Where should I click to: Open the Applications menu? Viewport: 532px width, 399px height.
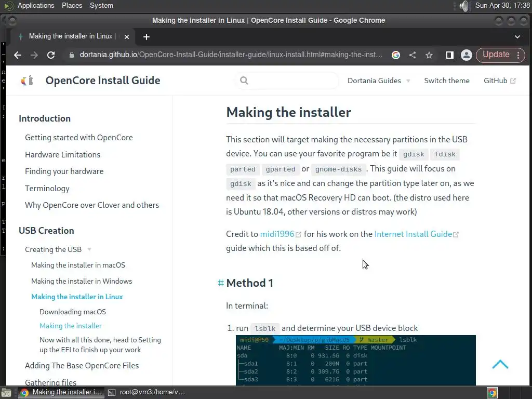pyautogui.click(x=36, y=6)
